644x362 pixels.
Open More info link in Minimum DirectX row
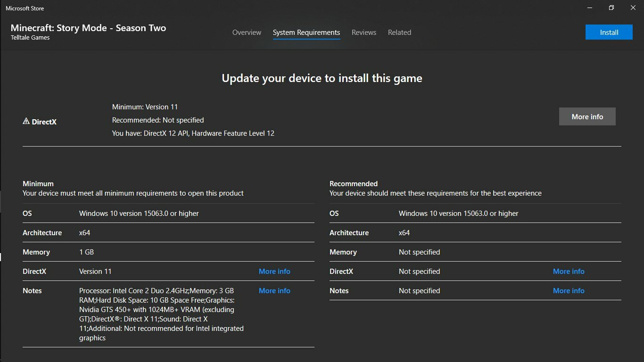(274, 271)
